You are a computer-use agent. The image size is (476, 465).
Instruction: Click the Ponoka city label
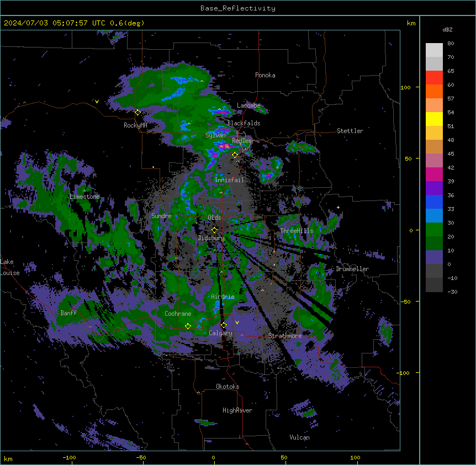[x=265, y=75]
